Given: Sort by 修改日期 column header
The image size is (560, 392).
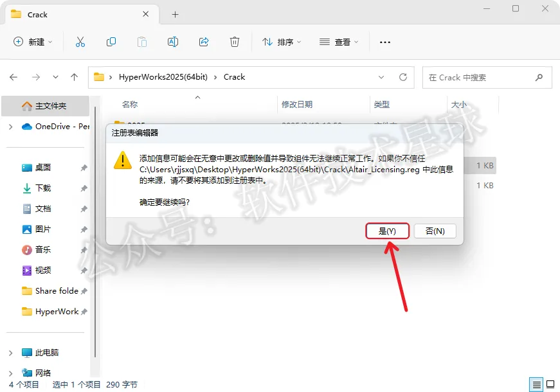Looking at the screenshot, I should 297,105.
